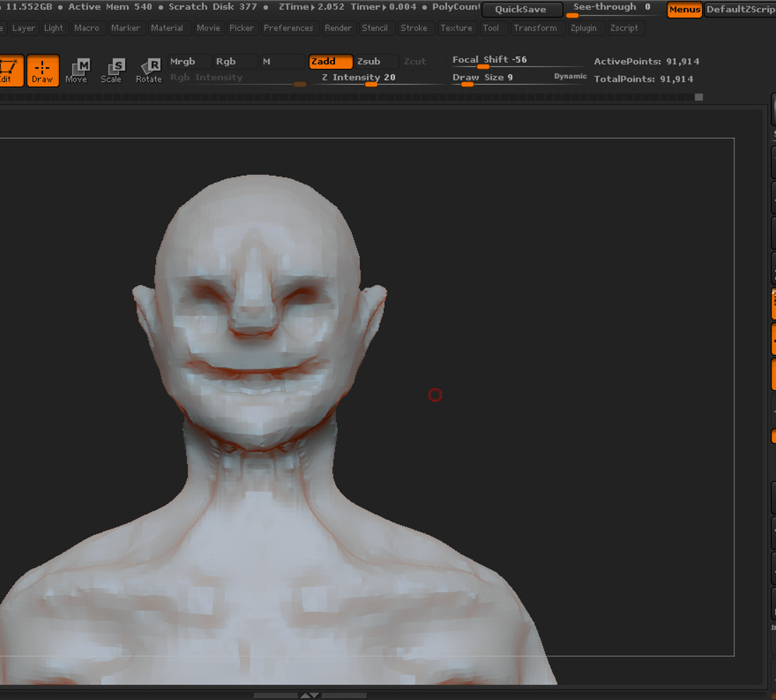Open the Preferences menu

289,28
